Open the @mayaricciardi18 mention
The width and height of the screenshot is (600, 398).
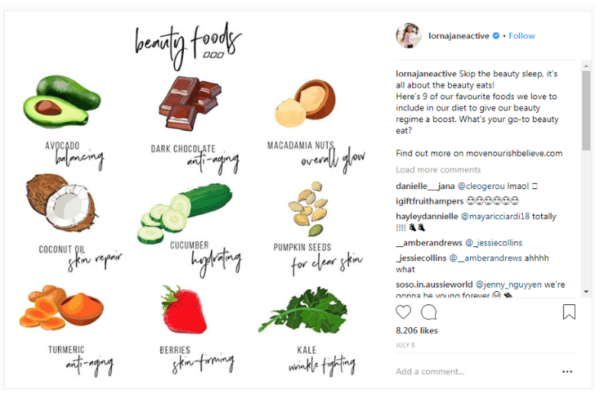click(x=495, y=216)
